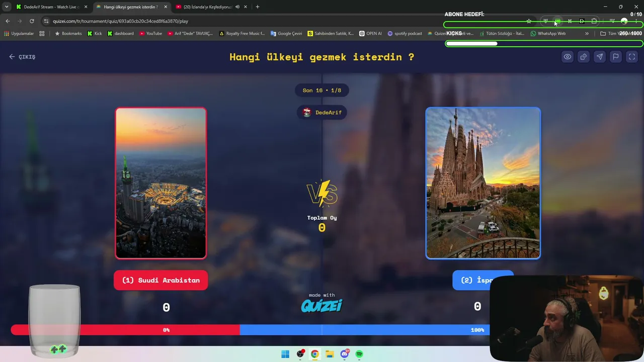Open the 'Tüm Yer İşaretleri' bookmarks folder
The height and width of the screenshot is (362, 644).
(620, 34)
